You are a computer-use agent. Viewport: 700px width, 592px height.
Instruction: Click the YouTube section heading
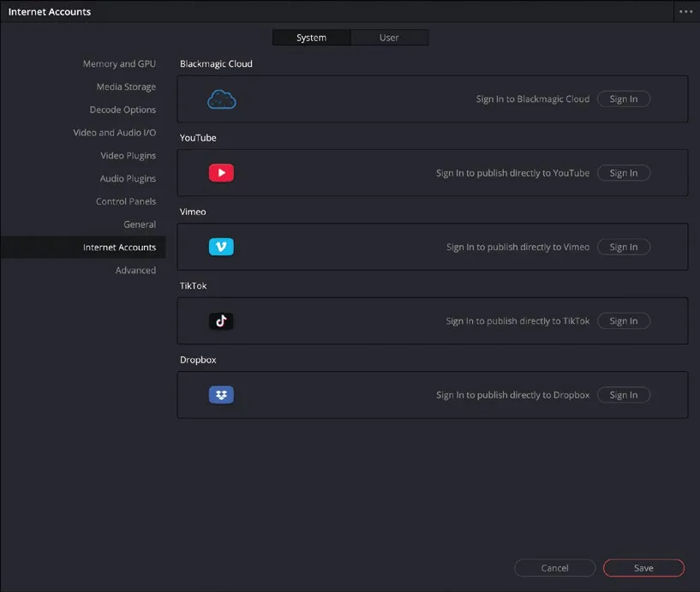click(198, 138)
